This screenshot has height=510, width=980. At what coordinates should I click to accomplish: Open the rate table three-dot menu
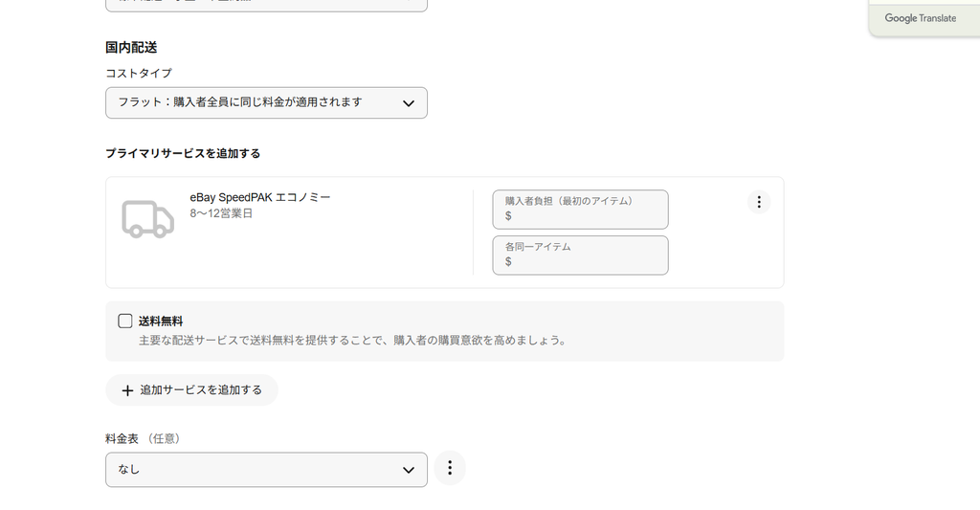(x=450, y=468)
